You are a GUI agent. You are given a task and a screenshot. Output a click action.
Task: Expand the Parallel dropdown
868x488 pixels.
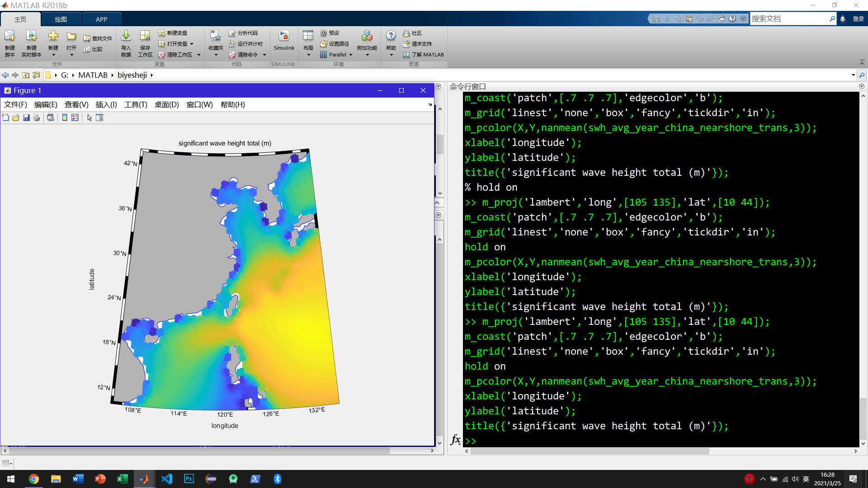351,55
